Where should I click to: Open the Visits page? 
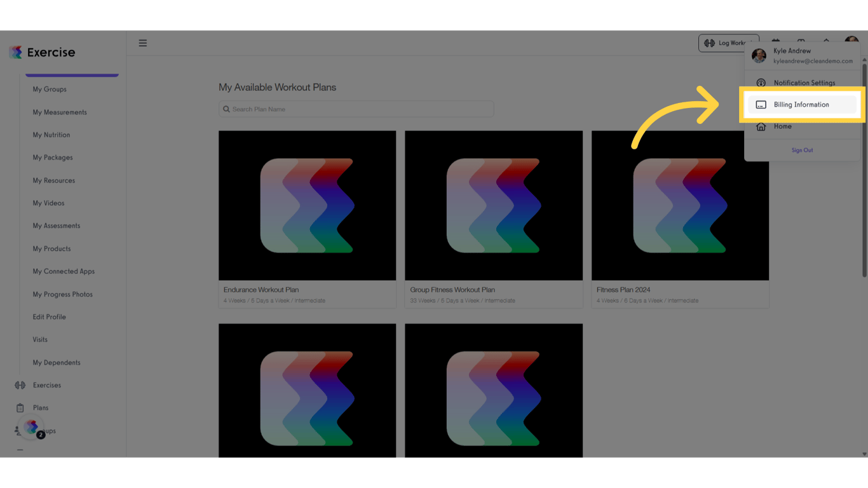point(40,340)
